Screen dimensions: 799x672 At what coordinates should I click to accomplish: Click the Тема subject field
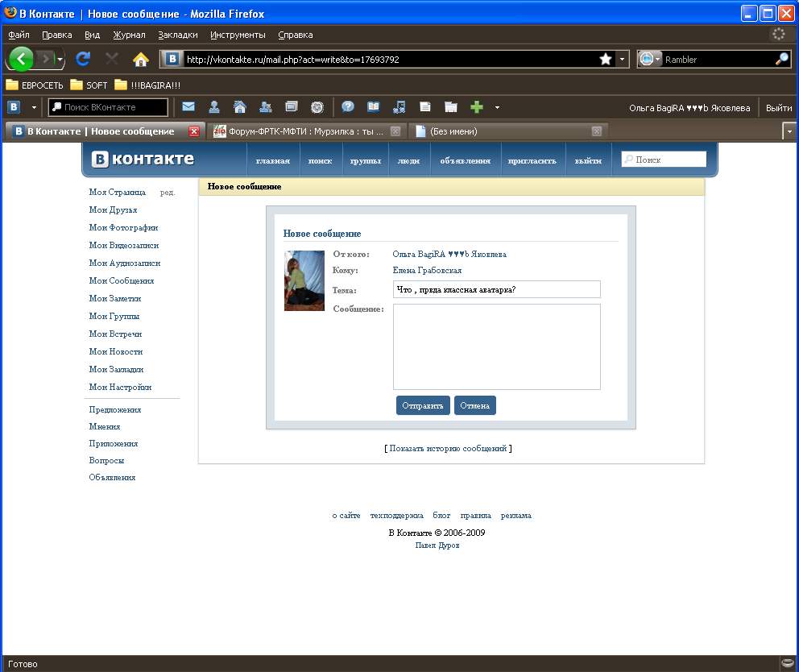(497, 289)
